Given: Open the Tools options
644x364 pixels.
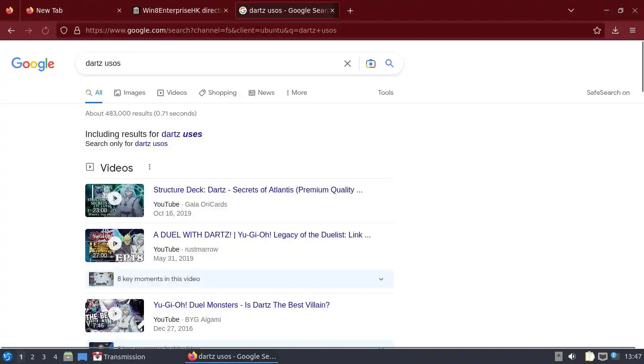Looking at the screenshot, I should point(385,93).
